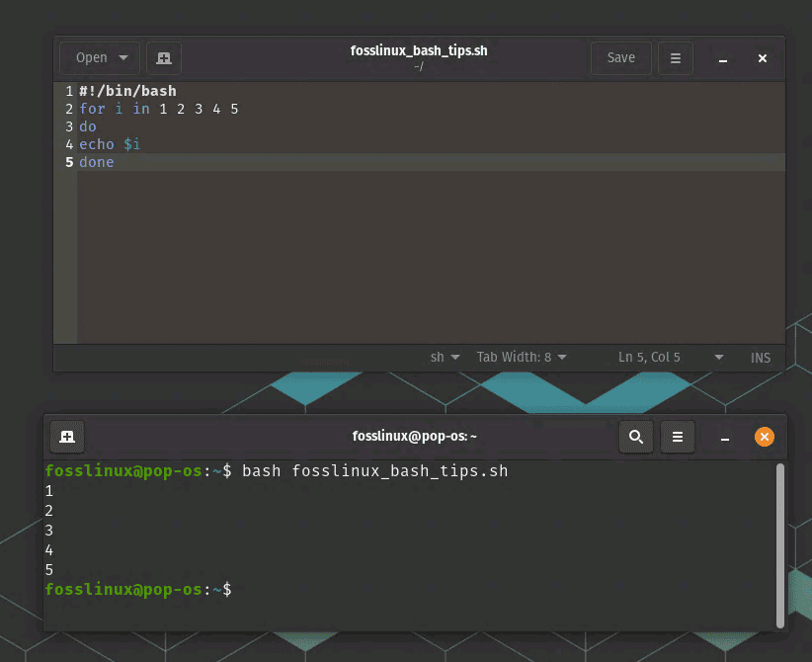Click new document icon in text editor
This screenshot has width=812, height=662.
[x=164, y=58]
